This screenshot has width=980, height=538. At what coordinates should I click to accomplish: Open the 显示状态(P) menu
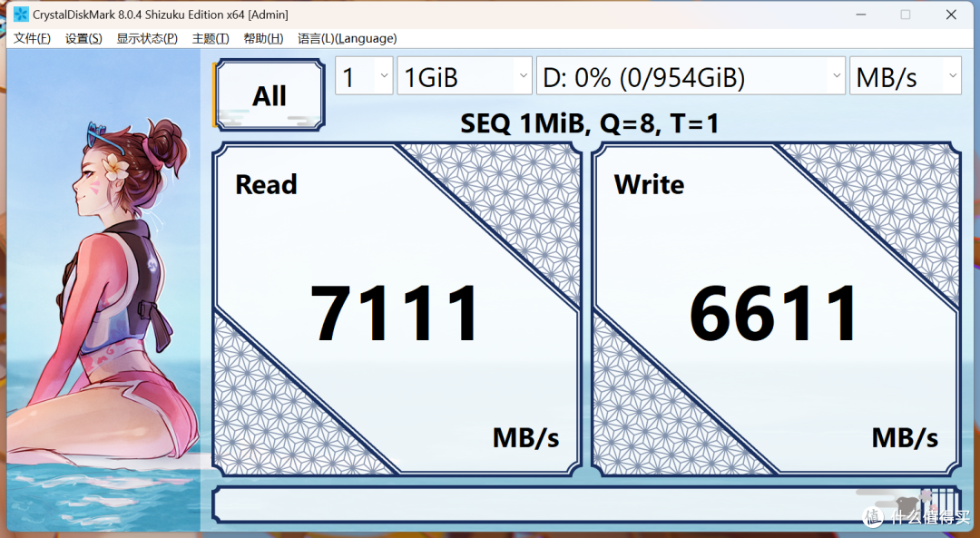[x=147, y=39]
